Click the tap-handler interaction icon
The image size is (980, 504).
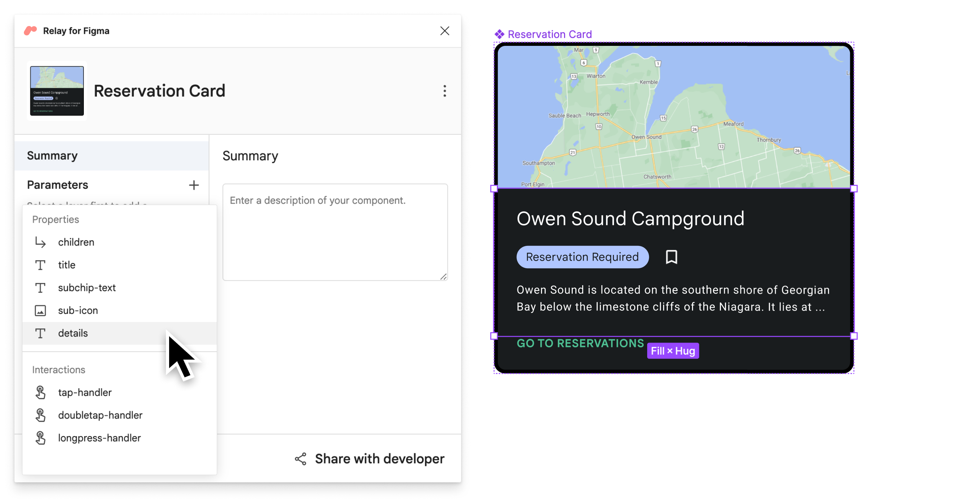pyautogui.click(x=41, y=391)
